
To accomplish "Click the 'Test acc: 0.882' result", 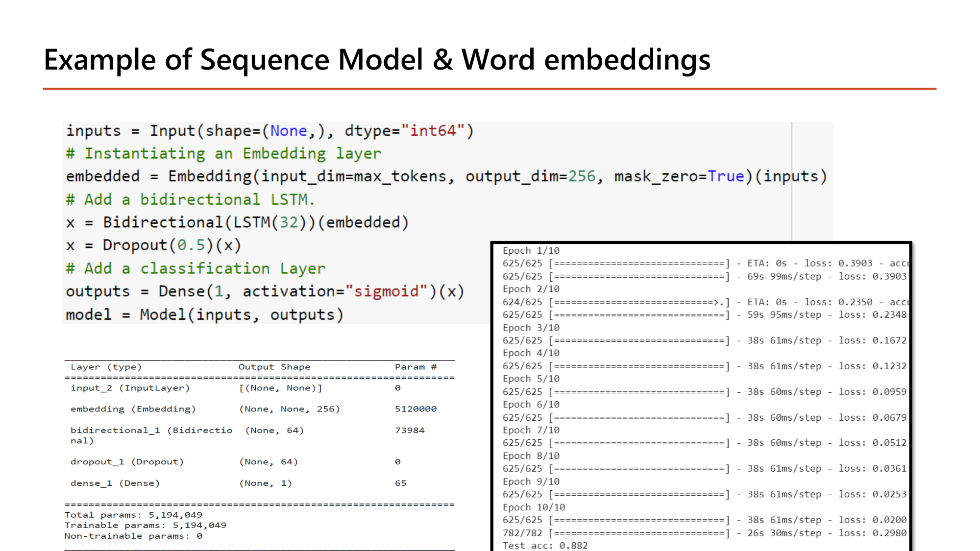I will pyautogui.click(x=545, y=546).
